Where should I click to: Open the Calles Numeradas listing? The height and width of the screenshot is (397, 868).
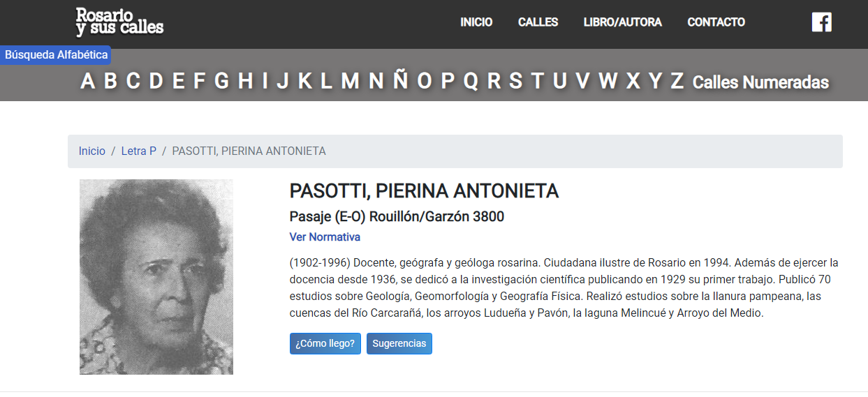click(x=760, y=82)
